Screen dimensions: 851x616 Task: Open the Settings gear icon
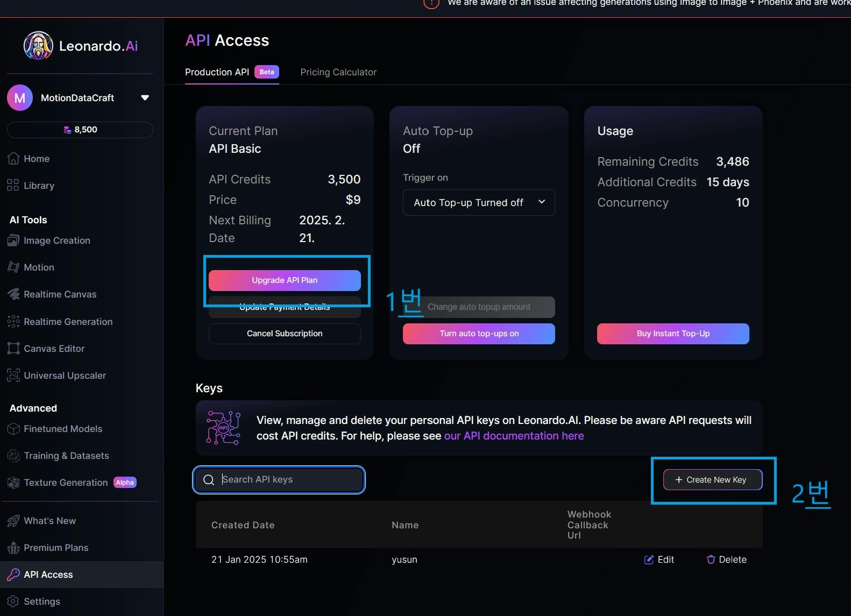pos(13,601)
